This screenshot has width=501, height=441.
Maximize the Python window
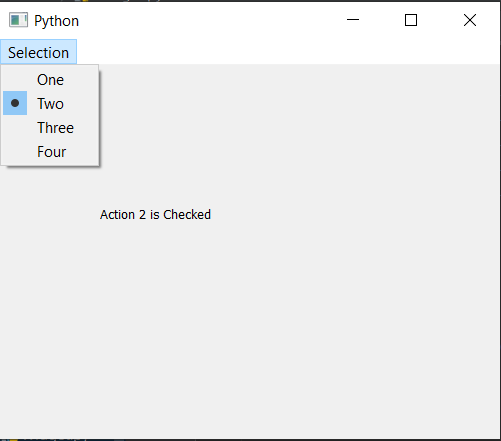coord(411,20)
